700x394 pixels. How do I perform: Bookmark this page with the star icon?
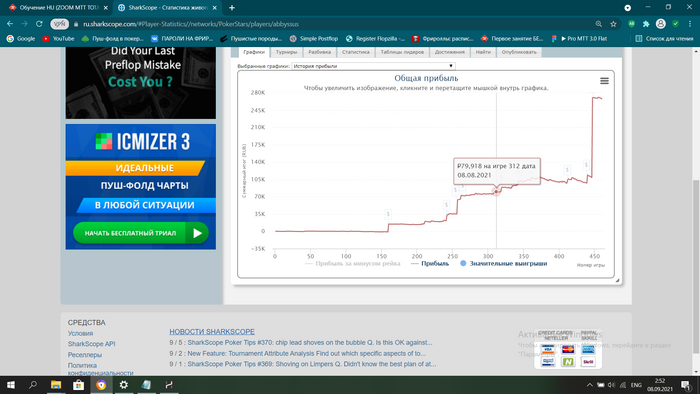coord(613,24)
